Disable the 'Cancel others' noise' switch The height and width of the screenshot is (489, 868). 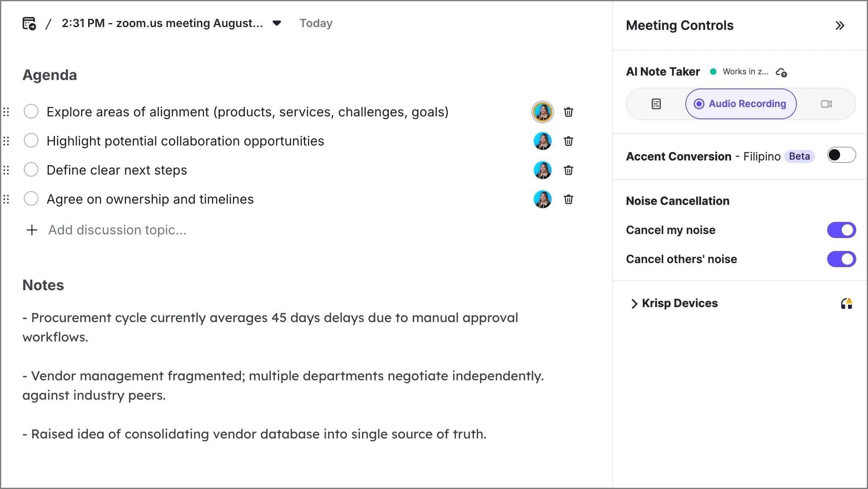click(x=841, y=259)
